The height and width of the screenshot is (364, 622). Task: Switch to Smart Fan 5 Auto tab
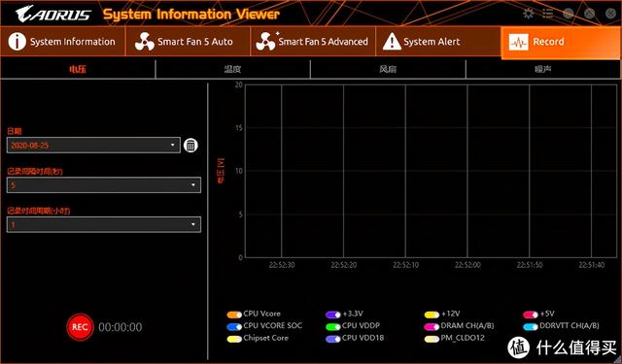click(x=188, y=42)
